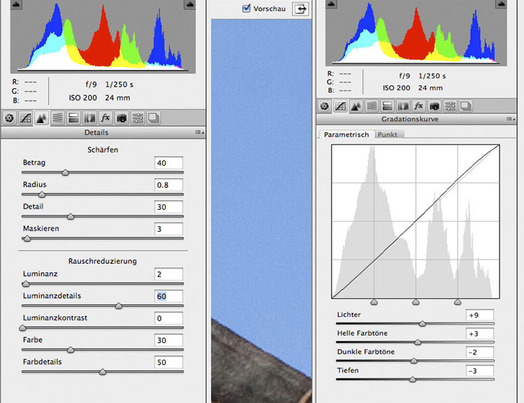The height and width of the screenshot is (403, 524).
Task: Click the Radius slider handle
Action: point(42,194)
